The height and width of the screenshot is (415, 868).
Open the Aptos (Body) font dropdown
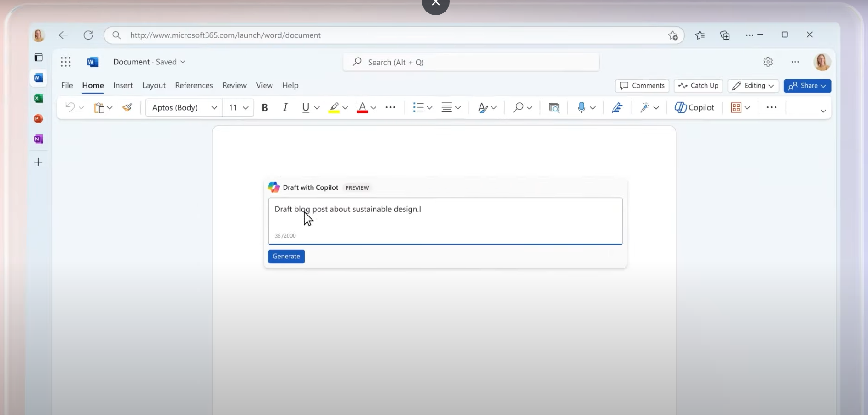[x=184, y=107]
